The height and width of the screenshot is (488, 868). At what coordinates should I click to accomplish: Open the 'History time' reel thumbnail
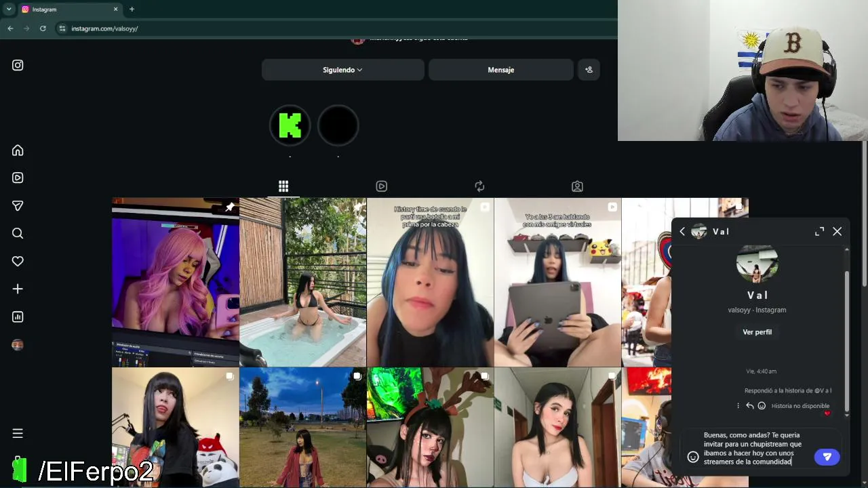(x=430, y=282)
